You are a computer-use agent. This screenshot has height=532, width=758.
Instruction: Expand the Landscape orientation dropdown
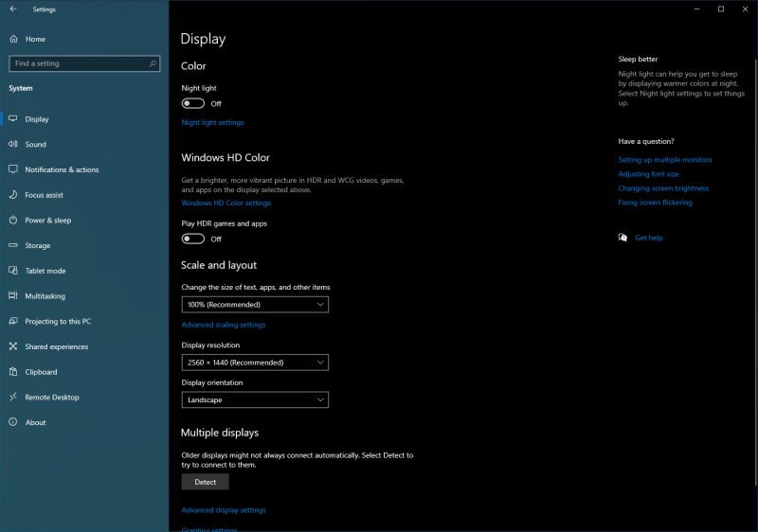(x=255, y=400)
